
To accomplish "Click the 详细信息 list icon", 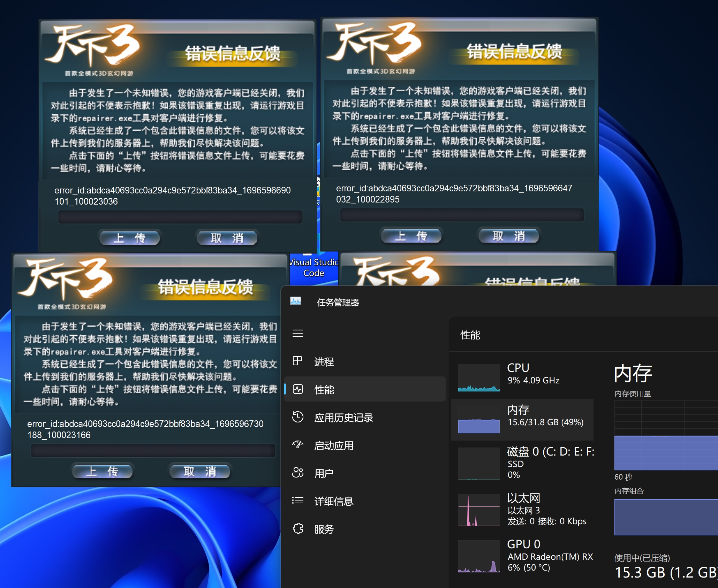I will coord(297,501).
